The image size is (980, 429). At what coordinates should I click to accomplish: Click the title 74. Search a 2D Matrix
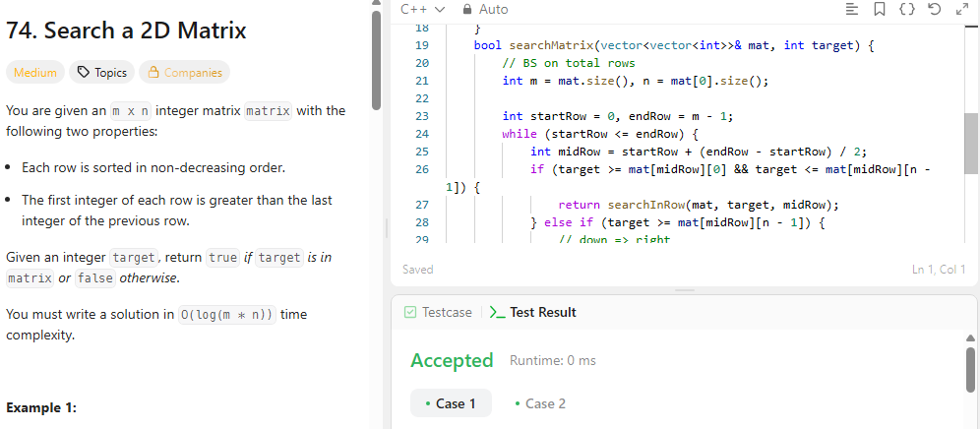click(x=126, y=31)
